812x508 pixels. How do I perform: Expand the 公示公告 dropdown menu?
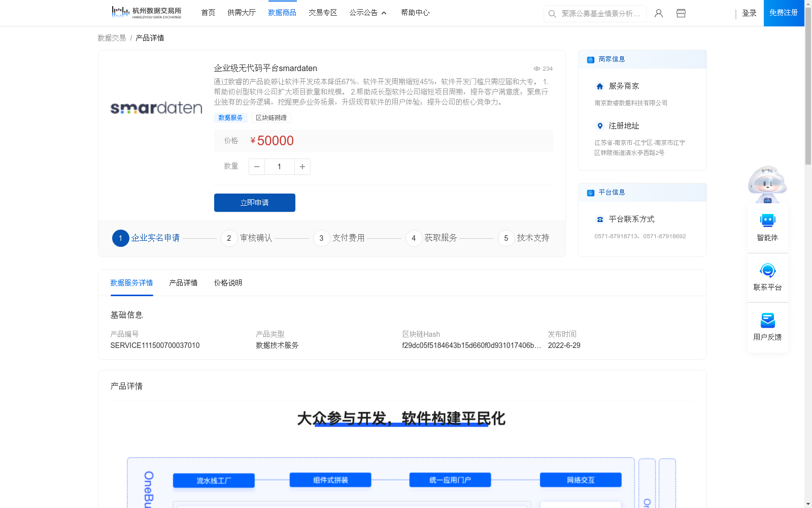368,13
